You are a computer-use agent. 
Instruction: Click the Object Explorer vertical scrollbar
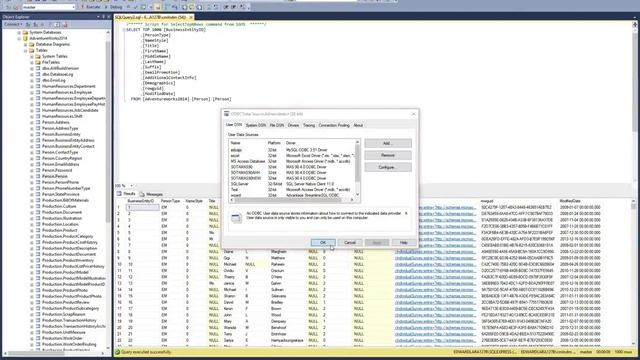[x=108, y=190]
